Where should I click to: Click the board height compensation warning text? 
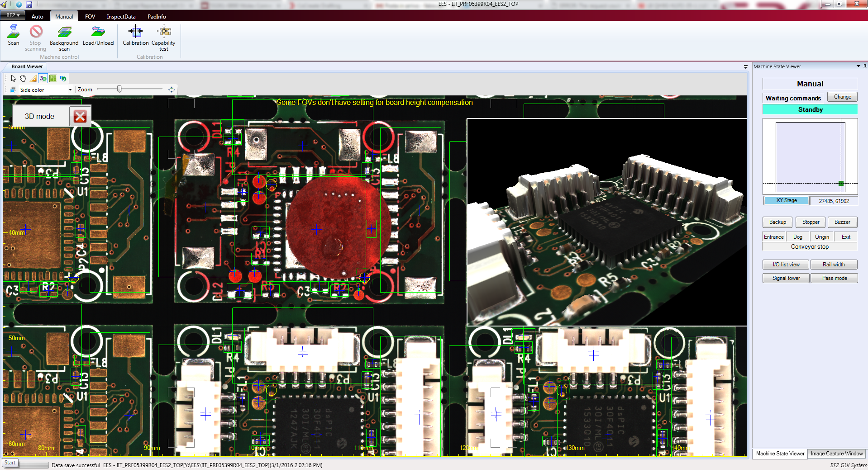pyautogui.click(x=375, y=103)
